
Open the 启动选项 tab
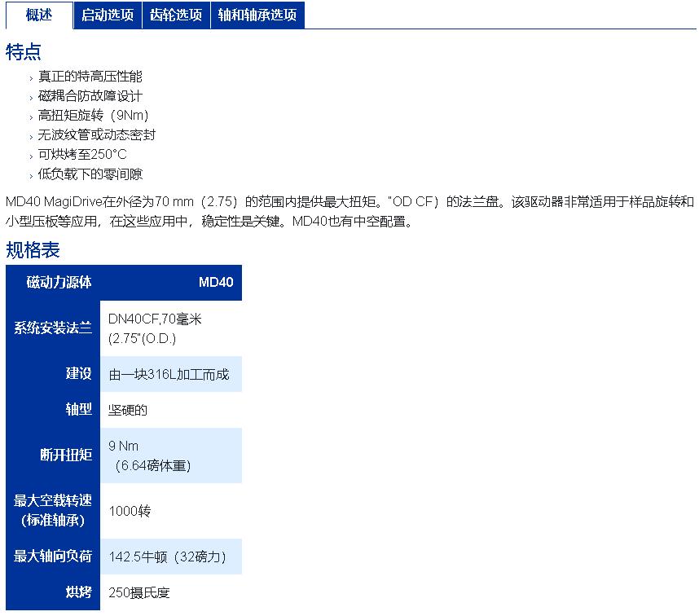108,15
